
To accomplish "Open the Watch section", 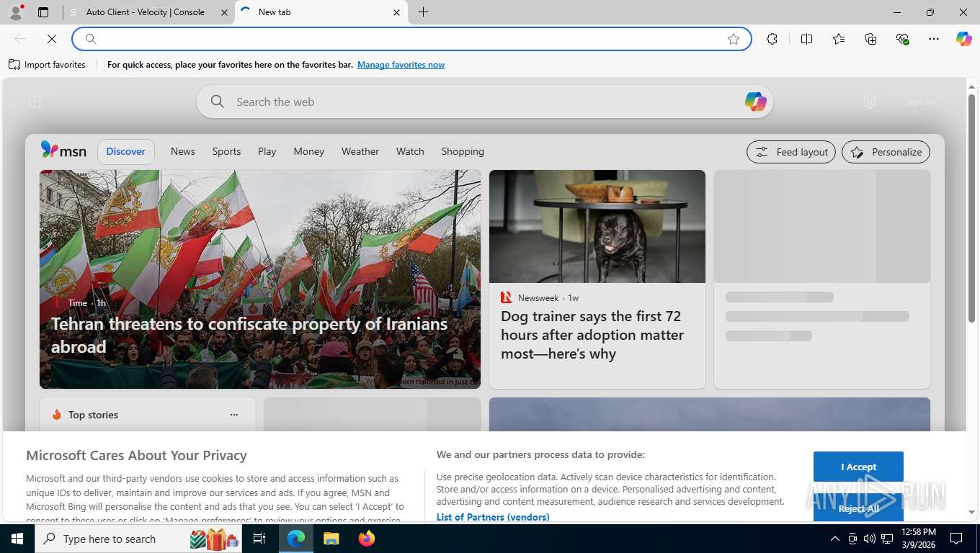I will [410, 151].
